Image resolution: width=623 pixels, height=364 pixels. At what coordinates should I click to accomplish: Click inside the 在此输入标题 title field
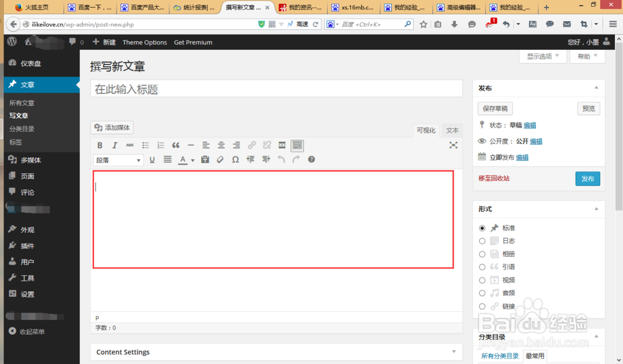(274, 88)
